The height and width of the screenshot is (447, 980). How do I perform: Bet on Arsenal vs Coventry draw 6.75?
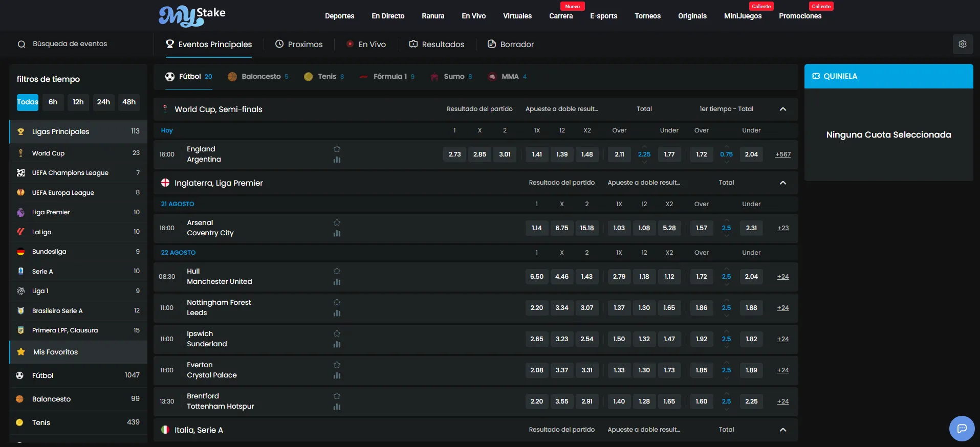561,228
